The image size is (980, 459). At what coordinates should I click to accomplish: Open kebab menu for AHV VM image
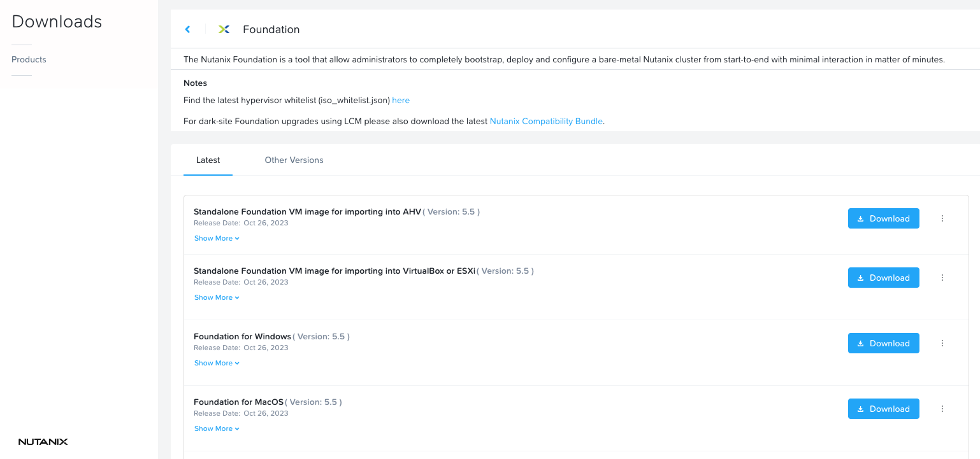click(x=942, y=218)
